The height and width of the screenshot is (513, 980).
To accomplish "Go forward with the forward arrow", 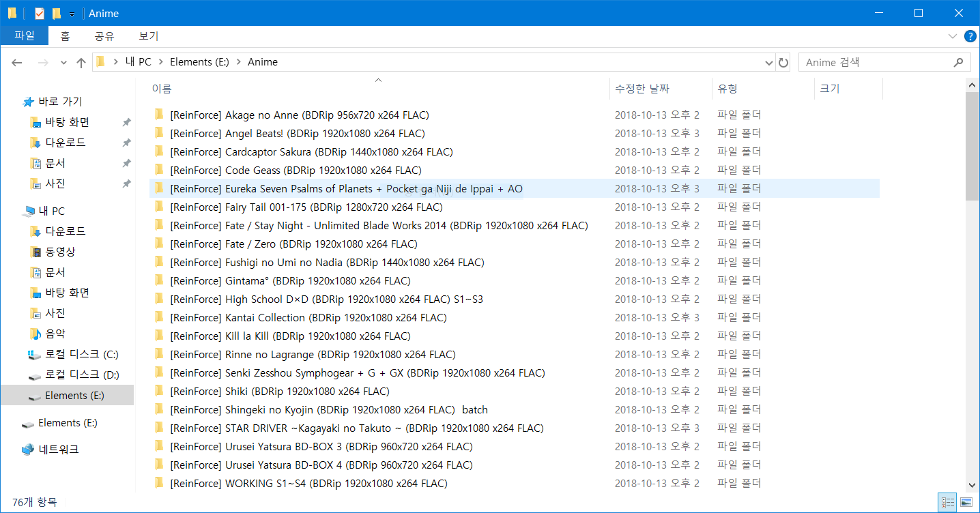I will 42,62.
